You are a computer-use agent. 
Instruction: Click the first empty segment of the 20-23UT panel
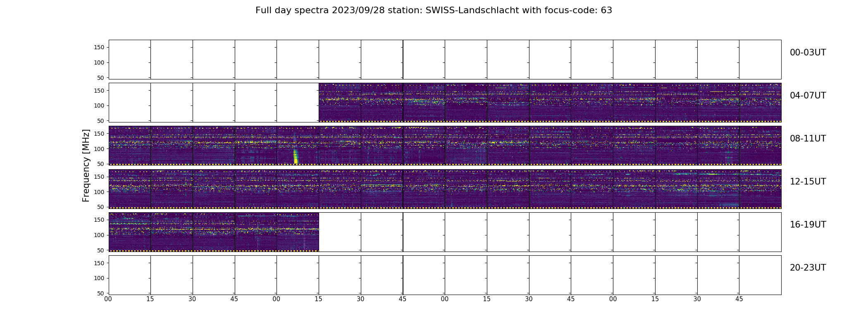(129, 275)
